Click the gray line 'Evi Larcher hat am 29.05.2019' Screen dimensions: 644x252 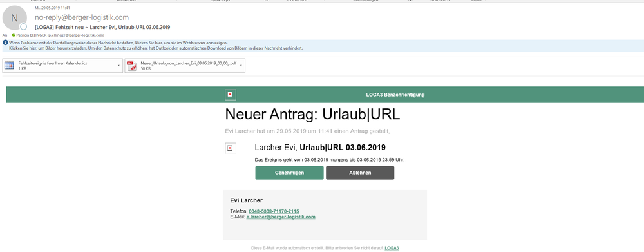[x=307, y=131]
